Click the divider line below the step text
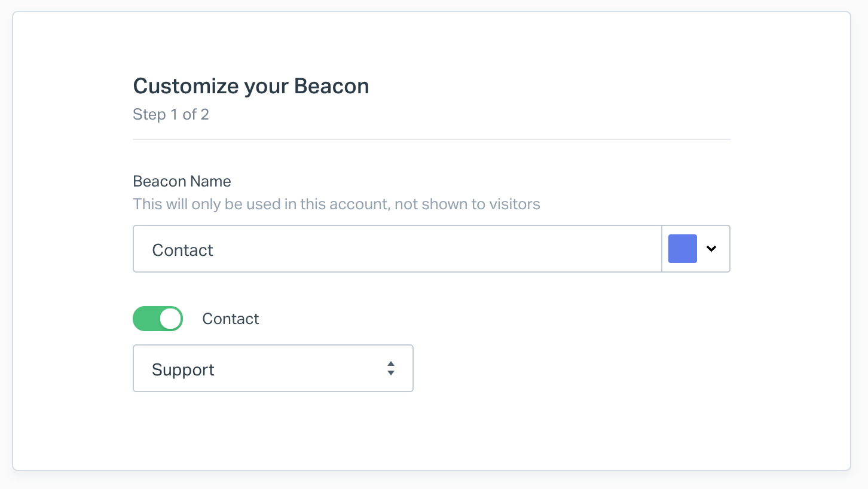 pos(431,139)
